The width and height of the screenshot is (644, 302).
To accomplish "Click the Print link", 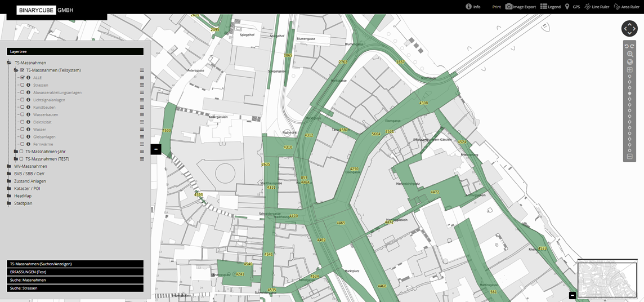I will point(496,7).
